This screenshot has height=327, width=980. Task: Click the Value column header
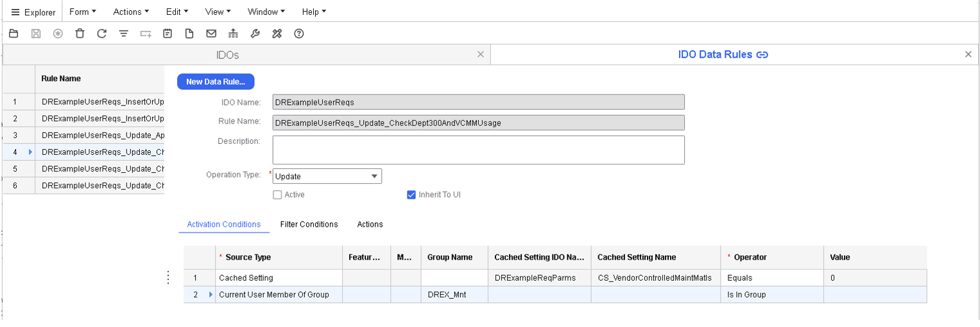pos(875,257)
